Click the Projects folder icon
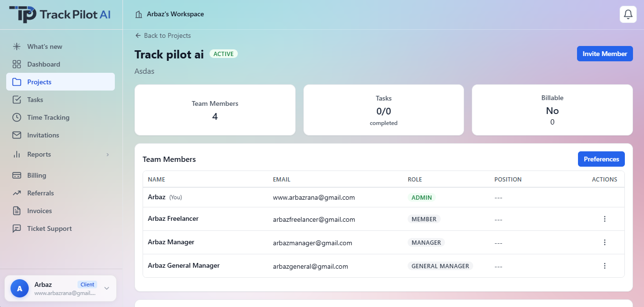Viewport: 644px width, 307px height. (x=17, y=82)
